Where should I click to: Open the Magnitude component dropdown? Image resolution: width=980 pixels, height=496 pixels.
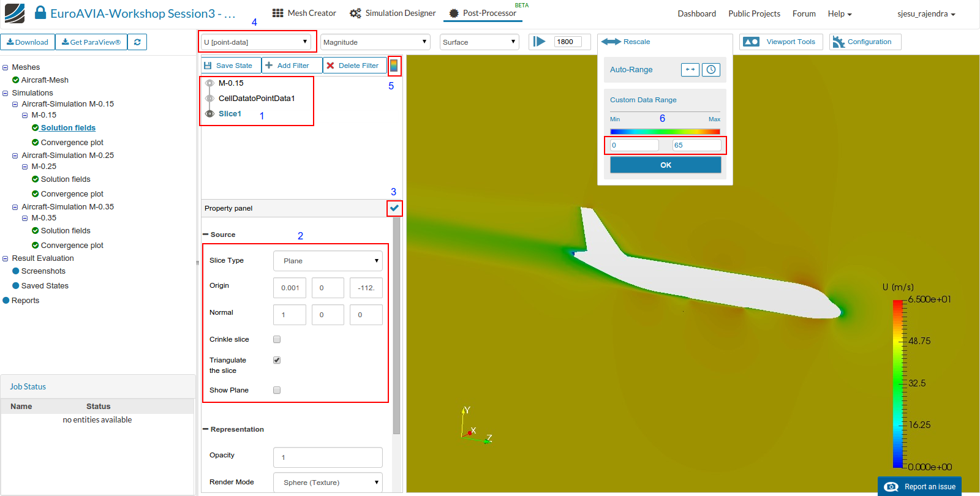tap(375, 42)
